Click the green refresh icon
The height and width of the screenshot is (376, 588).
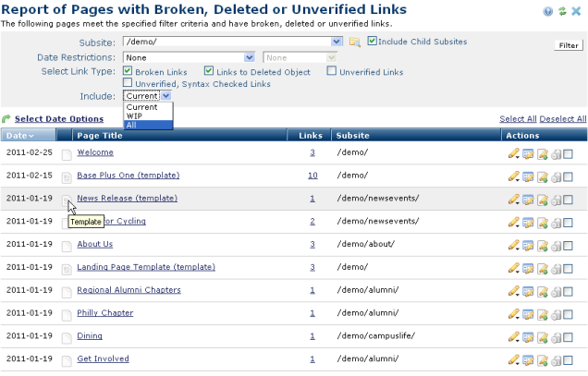click(x=561, y=11)
